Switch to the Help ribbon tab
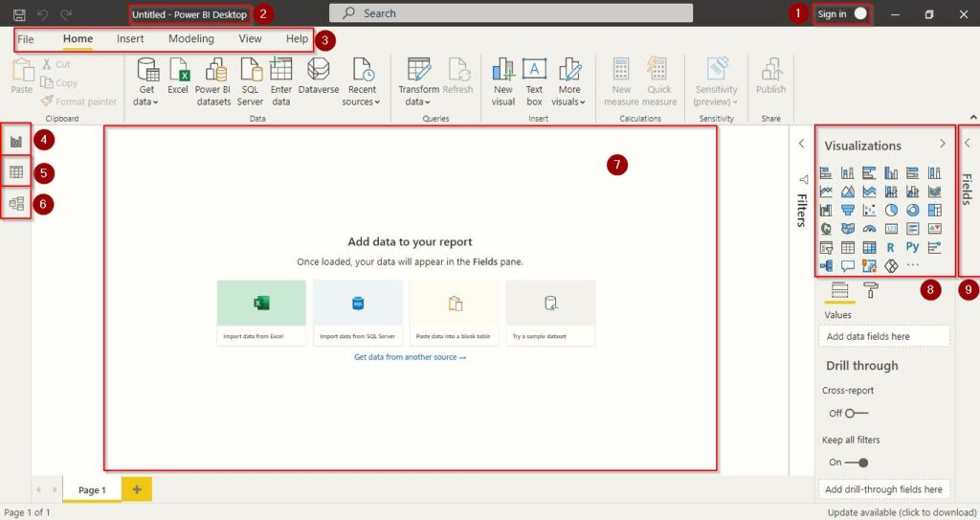This screenshot has height=520, width=980. pos(297,39)
